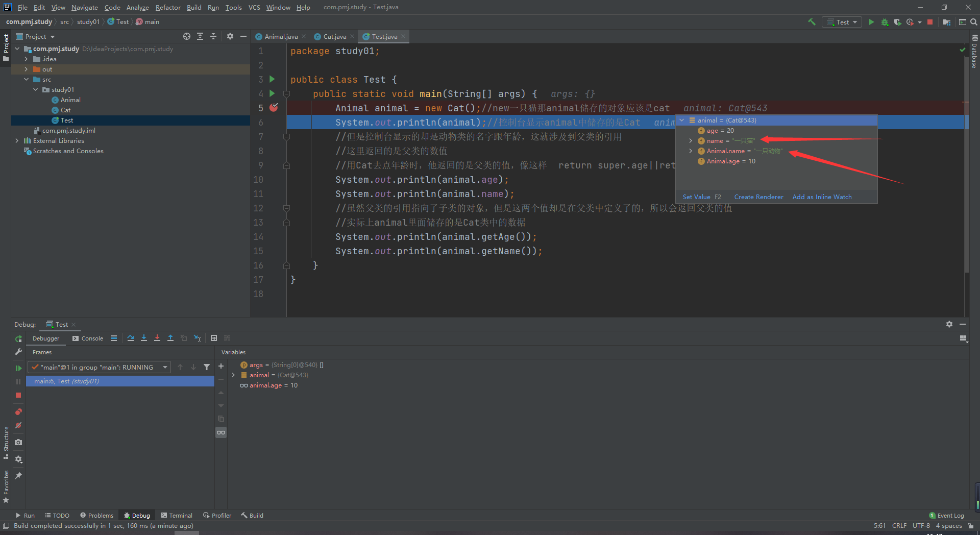Collapse the study01 package
This screenshot has width=980, height=535.
(x=35, y=90)
